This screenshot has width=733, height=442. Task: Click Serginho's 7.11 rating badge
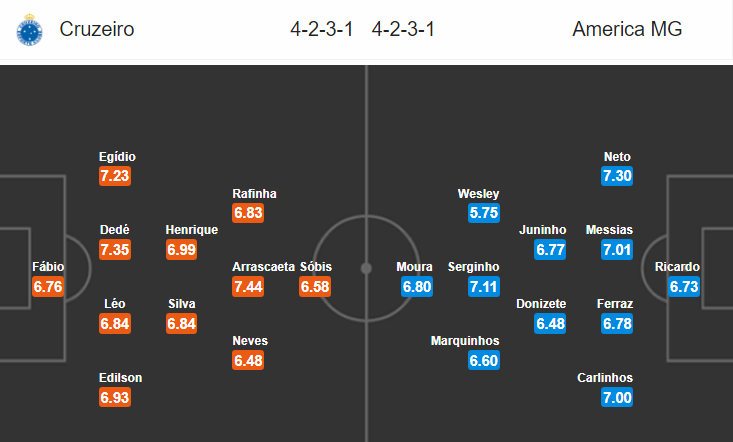pyautogui.click(x=484, y=286)
